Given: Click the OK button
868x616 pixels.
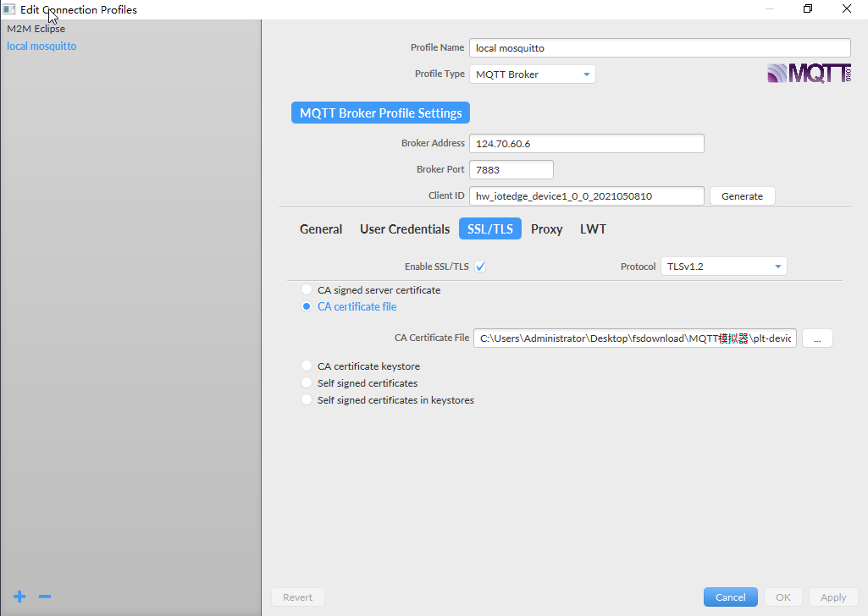Looking at the screenshot, I should coord(782,597).
